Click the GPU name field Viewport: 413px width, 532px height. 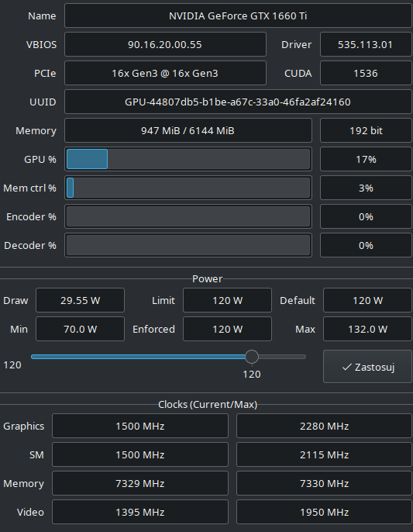tap(238, 16)
